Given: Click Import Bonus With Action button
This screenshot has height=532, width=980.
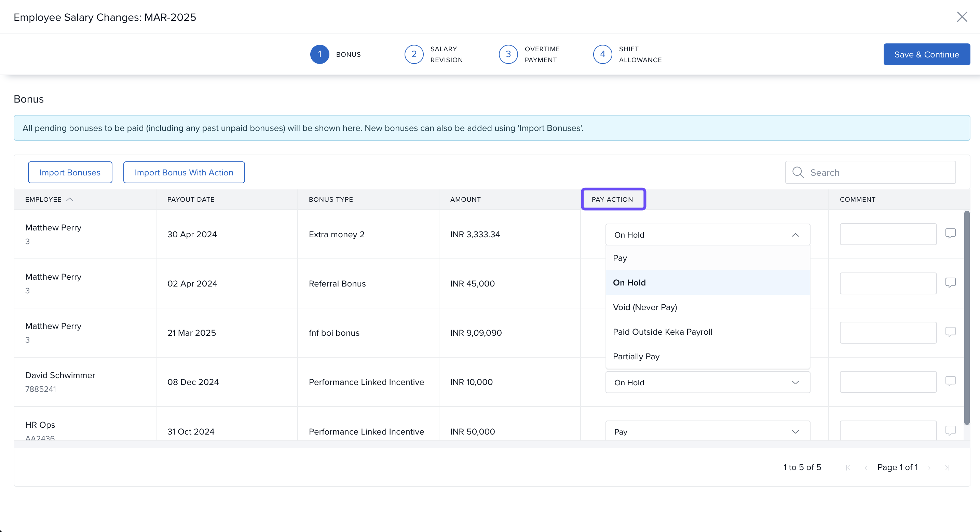Looking at the screenshot, I should pyautogui.click(x=184, y=172).
